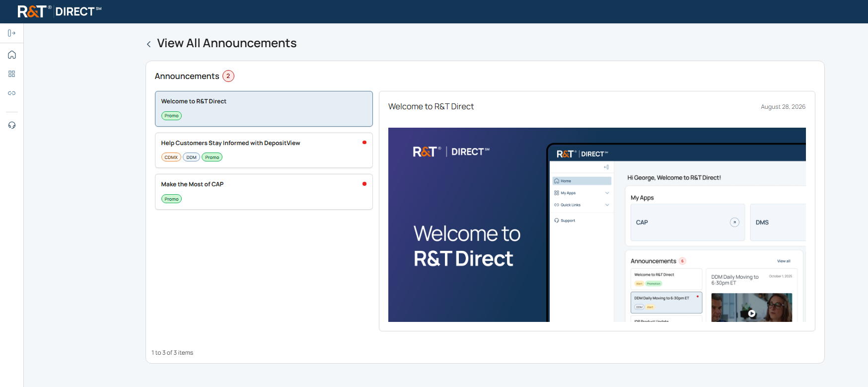This screenshot has width=868, height=387.
Task: Open the Make the Most of CAP announcement
Action: tap(264, 192)
